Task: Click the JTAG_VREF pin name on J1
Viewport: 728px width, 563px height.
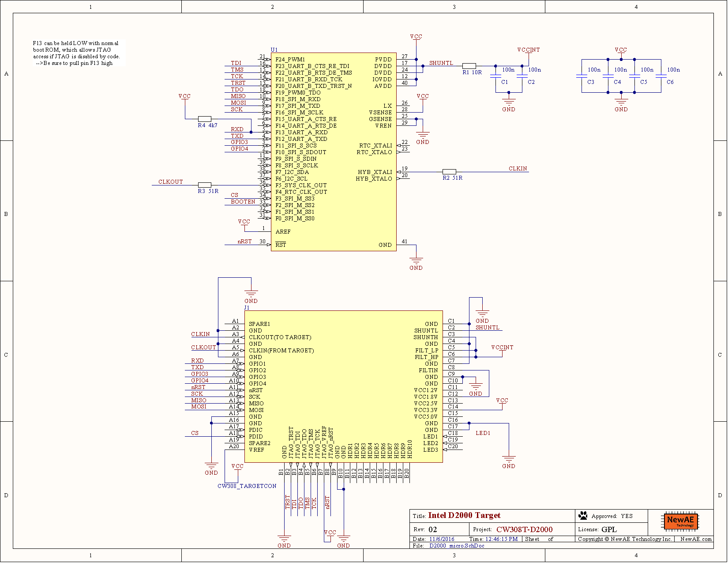Action: click(x=324, y=442)
